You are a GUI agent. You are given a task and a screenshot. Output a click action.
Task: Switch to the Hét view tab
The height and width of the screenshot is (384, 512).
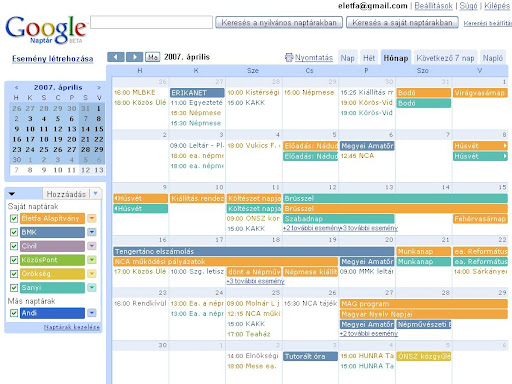[x=369, y=58]
